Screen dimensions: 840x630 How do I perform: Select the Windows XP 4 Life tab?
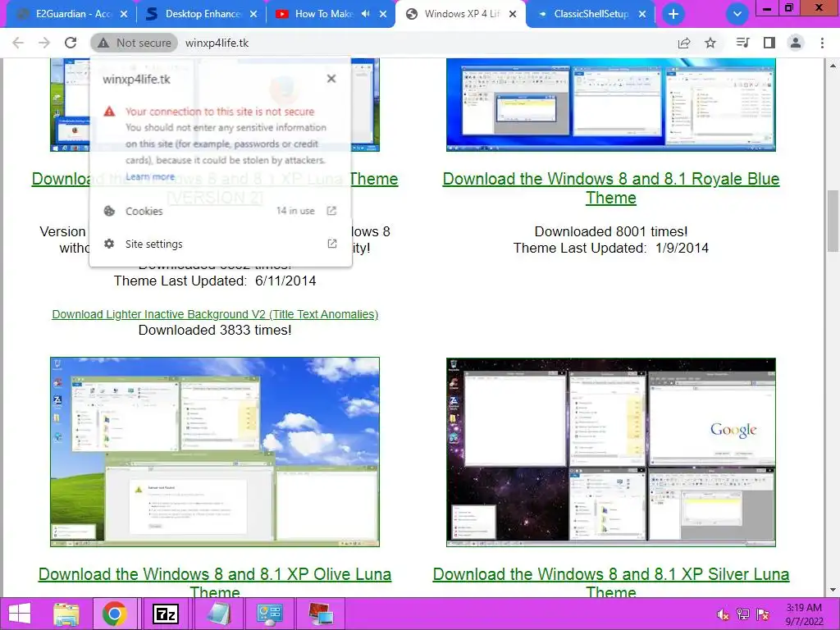click(462, 14)
